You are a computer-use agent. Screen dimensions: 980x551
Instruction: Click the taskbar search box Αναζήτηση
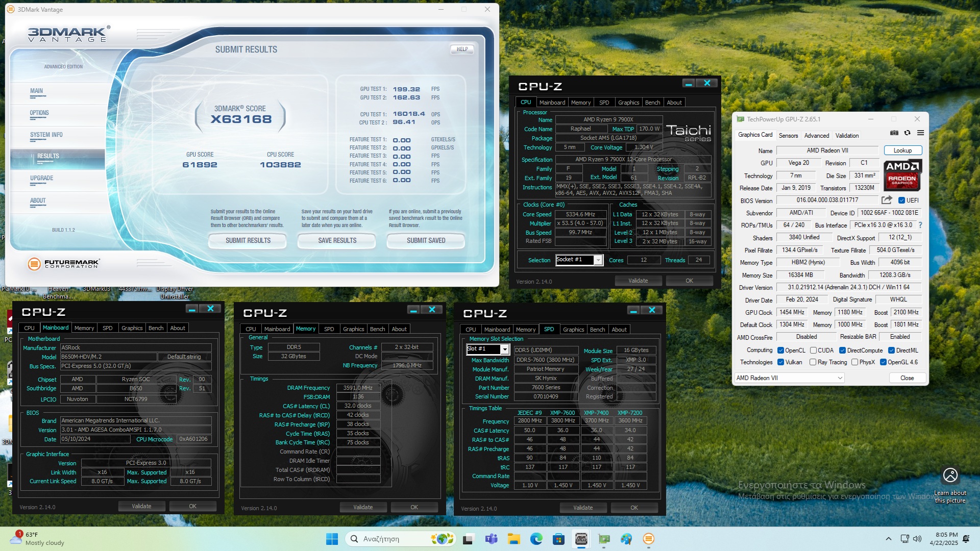point(399,539)
